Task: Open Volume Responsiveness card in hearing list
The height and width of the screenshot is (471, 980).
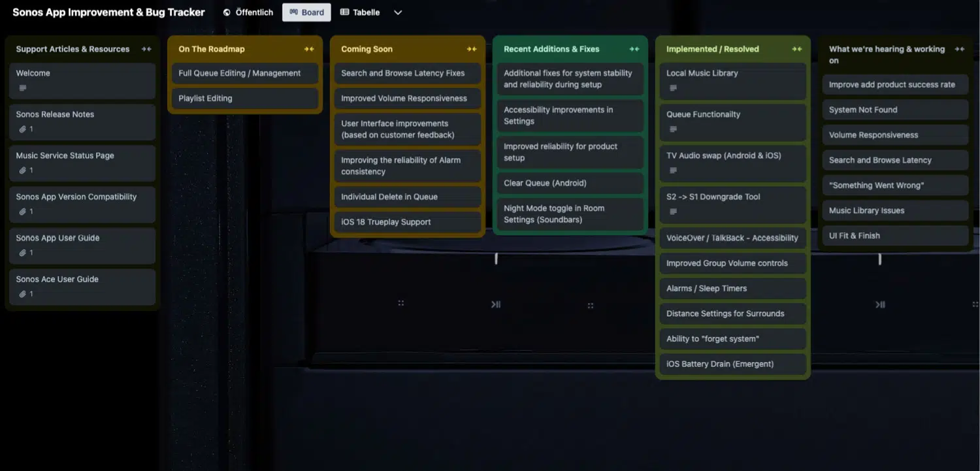Action: (895, 135)
